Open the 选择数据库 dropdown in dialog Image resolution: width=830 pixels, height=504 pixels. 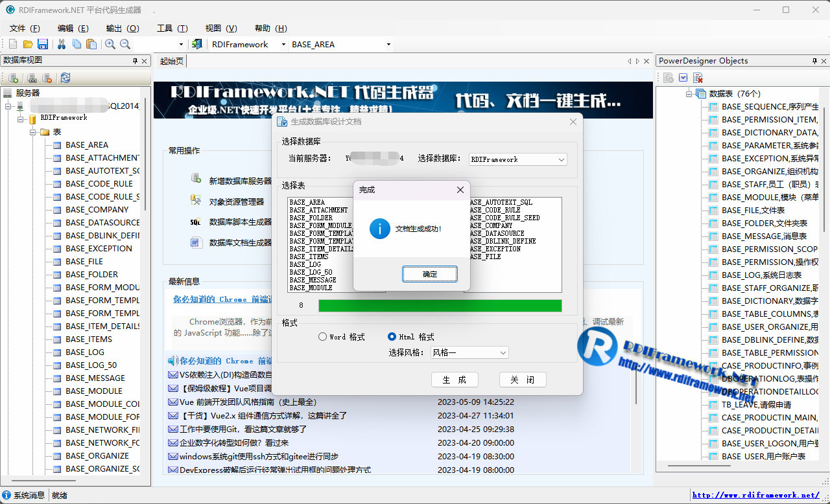pos(561,159)
